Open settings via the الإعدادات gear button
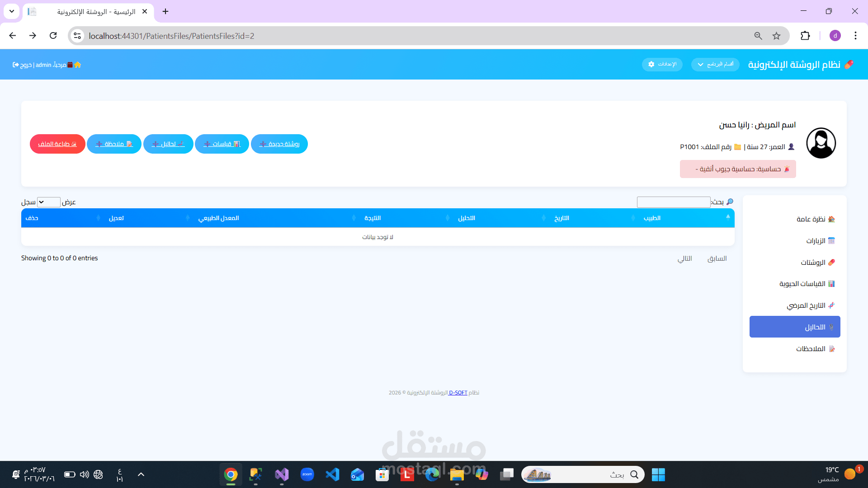 point(662,64)
